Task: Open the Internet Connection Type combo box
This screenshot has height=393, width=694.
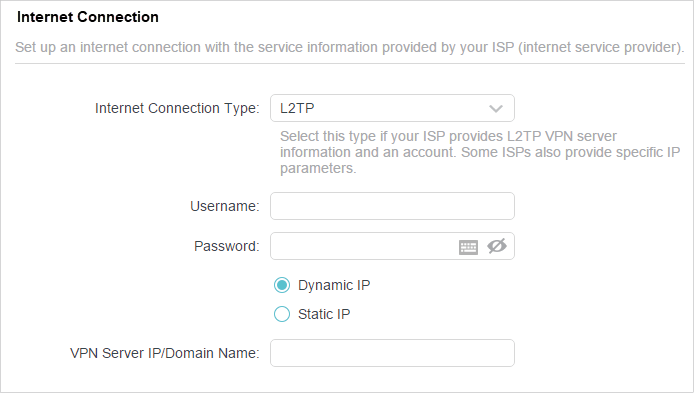Action: (392, 108)
